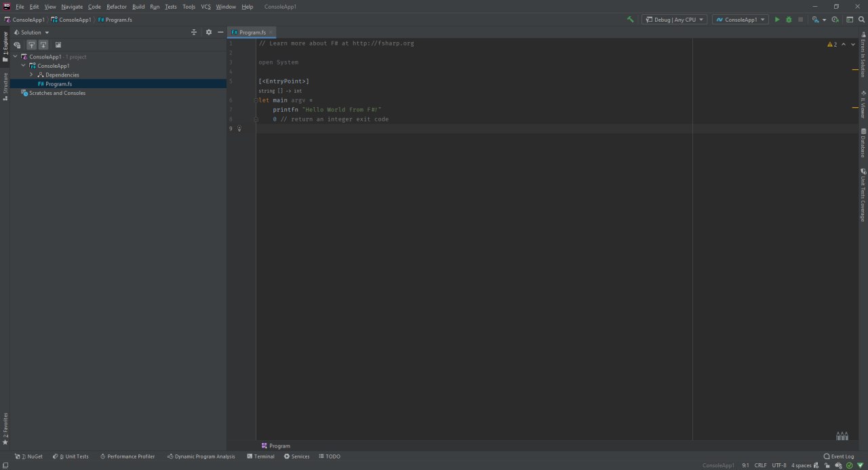This screenshot has width=868, height=470.
Task: Expand the Dependencies tree node
Action: tap(31, 75)
